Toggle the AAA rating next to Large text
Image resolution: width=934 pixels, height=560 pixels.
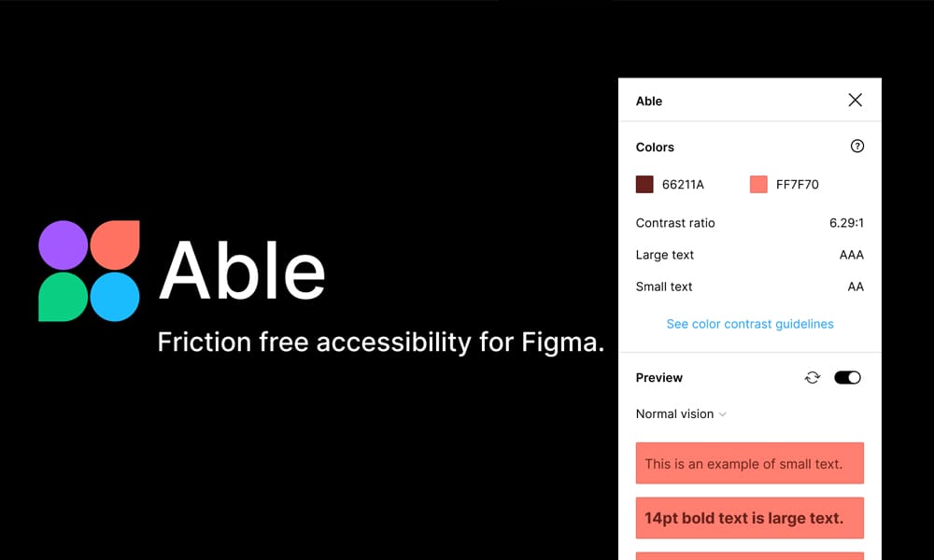[851, 255]
